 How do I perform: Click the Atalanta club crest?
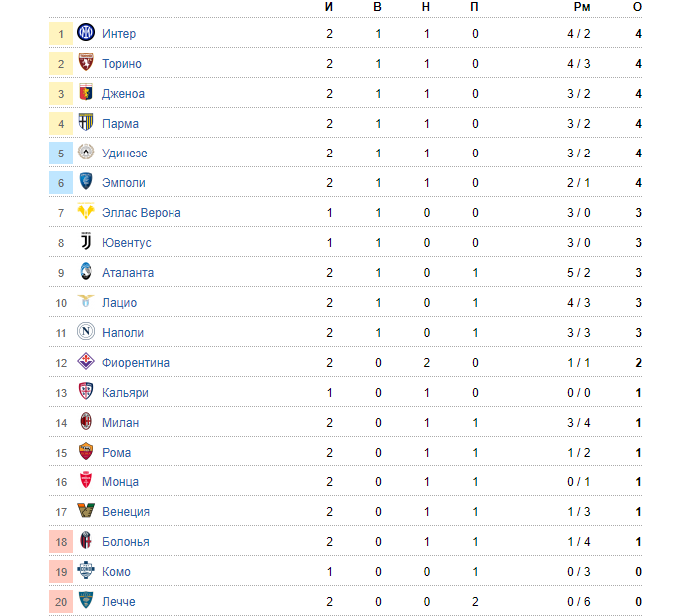tap(85, 272)
